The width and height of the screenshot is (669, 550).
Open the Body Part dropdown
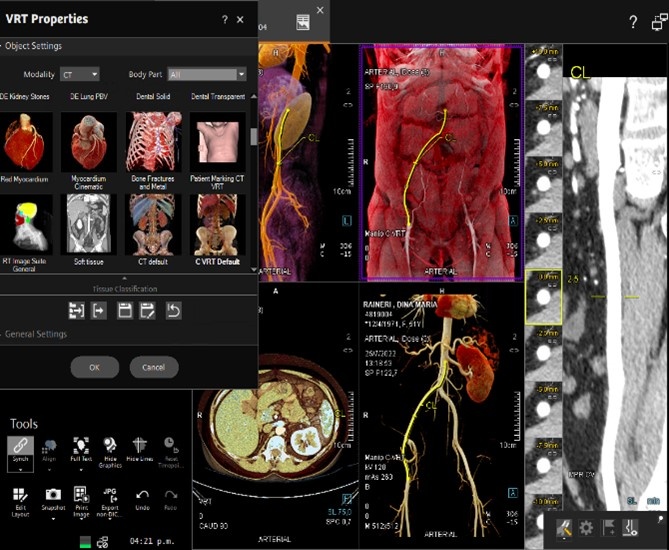click(x=207, y=75)
